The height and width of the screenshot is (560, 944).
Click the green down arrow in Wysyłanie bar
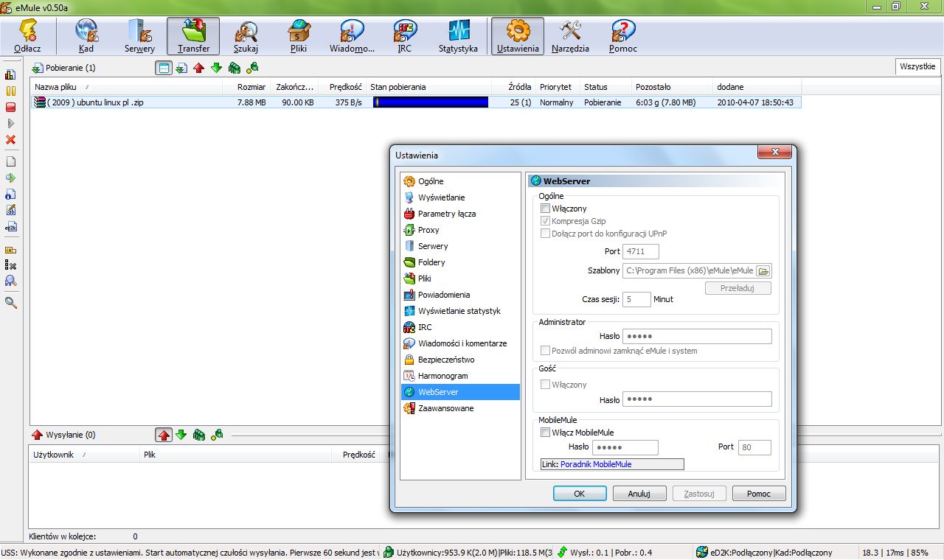pyautogui.click(x=181, y=435)
